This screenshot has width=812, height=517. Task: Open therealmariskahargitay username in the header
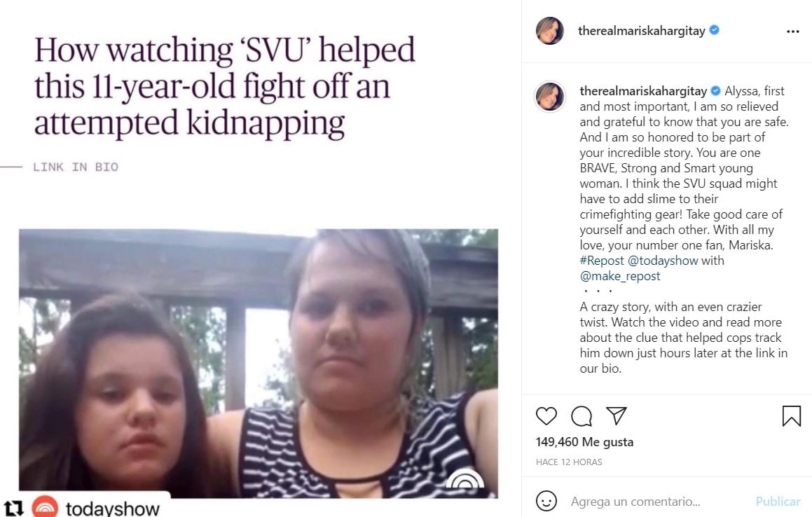tap(641, 31)
